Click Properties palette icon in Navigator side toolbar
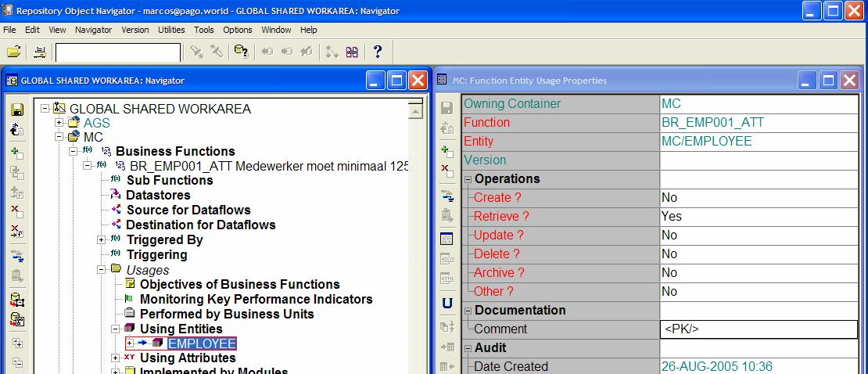 tap(17, 256)
